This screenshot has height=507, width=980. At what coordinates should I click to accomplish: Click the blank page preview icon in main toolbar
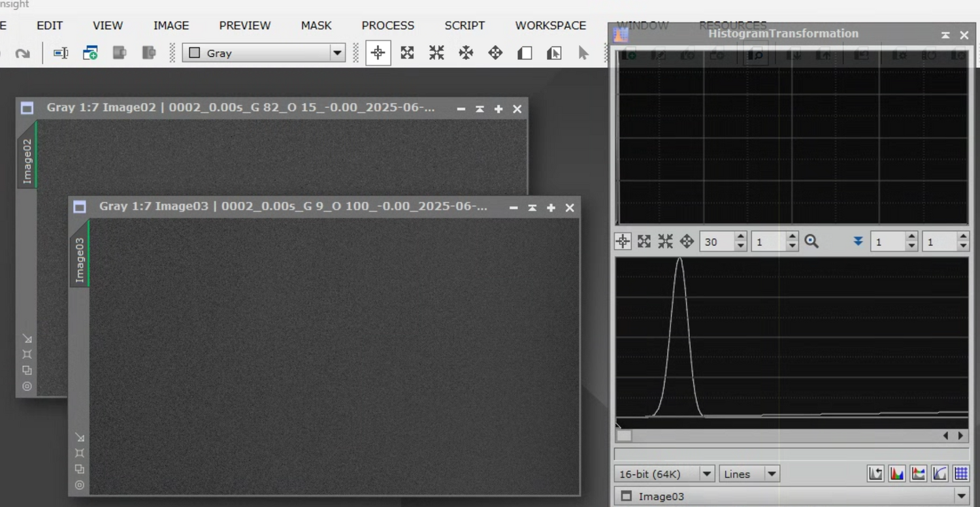pyautogui.click(x=525, y=53)
